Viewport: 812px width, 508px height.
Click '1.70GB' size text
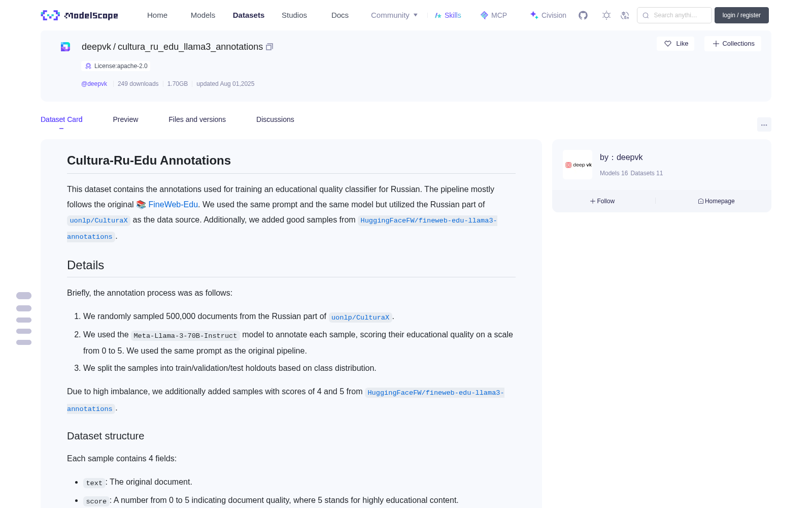[178, 84]
